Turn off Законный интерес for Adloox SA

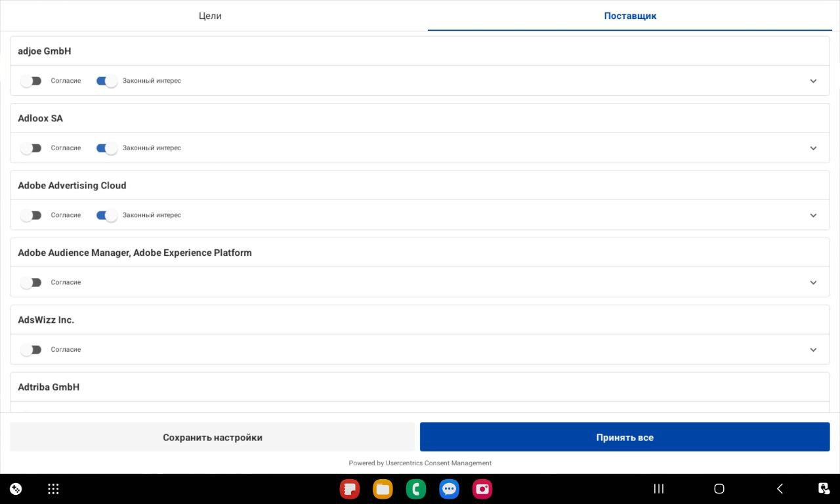tap(107, 148)
